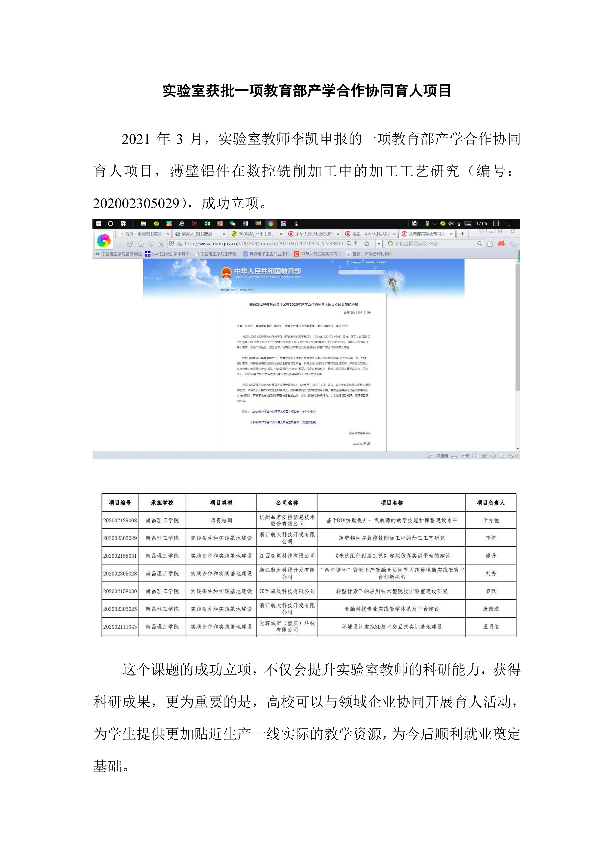This screenshot has height=868, width=614.
Task: Mute page sound via status bar speaker
Action: click(x=493, y=456)
